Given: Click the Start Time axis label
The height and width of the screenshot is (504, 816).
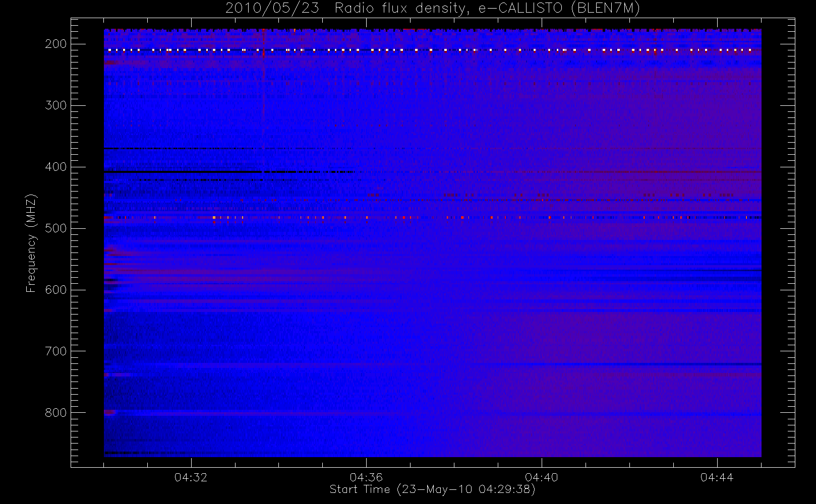Looking at the screenshot, I should click(x=433, y=489).
